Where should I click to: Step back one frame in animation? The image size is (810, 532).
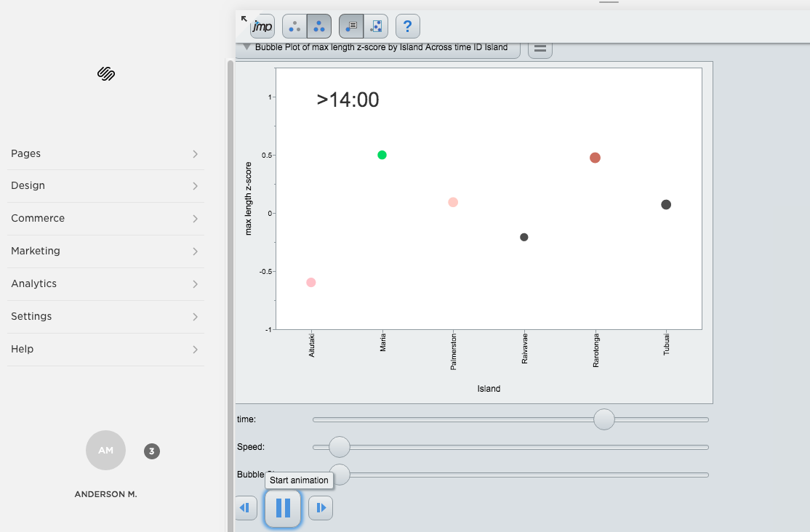point(246,508)
